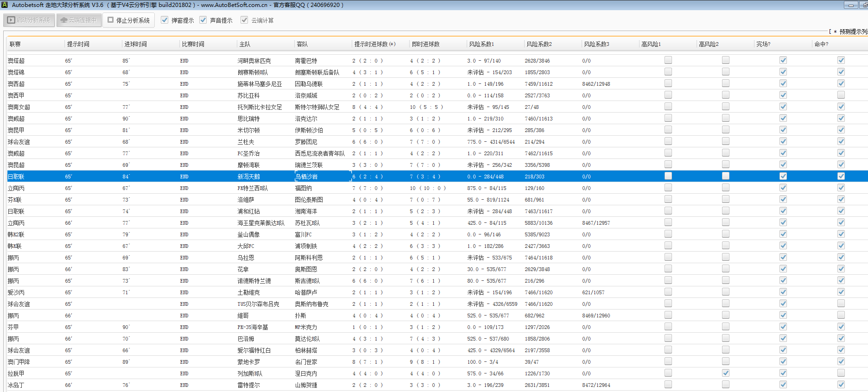This screenshot has height=392, width=868.
Task: Click the 乌栖沙岩 cell in highlighted row
Action: coord(306,177)
